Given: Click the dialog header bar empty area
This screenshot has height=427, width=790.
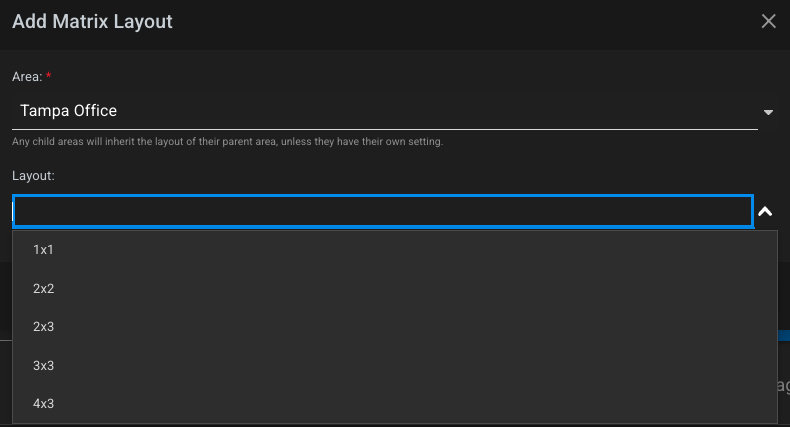Looking at the screenshot, I should 450,22.
